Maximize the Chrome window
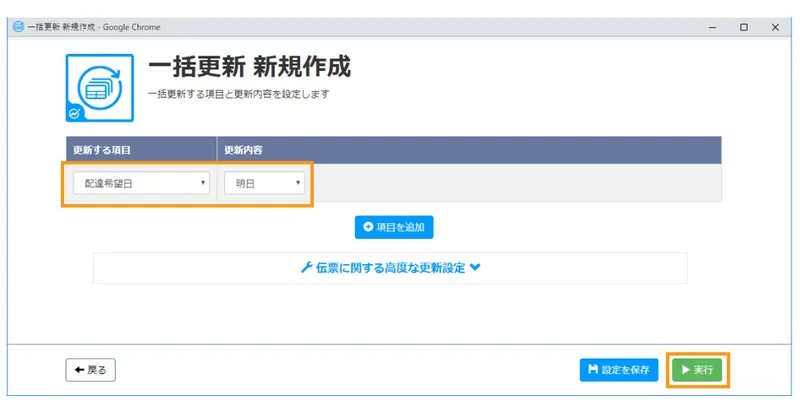This screenshot has height=417, width=800. click(744, 27)
